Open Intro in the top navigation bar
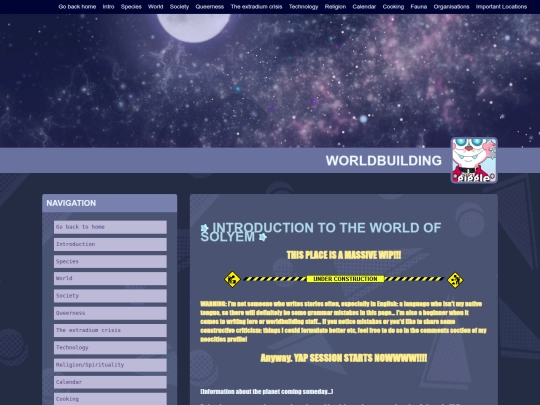Viewport: 540px width, 405px height. tap(108, 7)
